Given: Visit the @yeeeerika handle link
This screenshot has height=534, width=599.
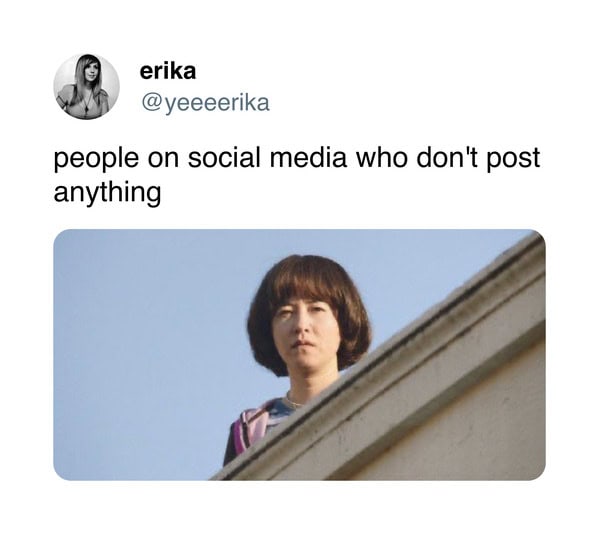Looking at the screenshot, I should coord(206,103).
